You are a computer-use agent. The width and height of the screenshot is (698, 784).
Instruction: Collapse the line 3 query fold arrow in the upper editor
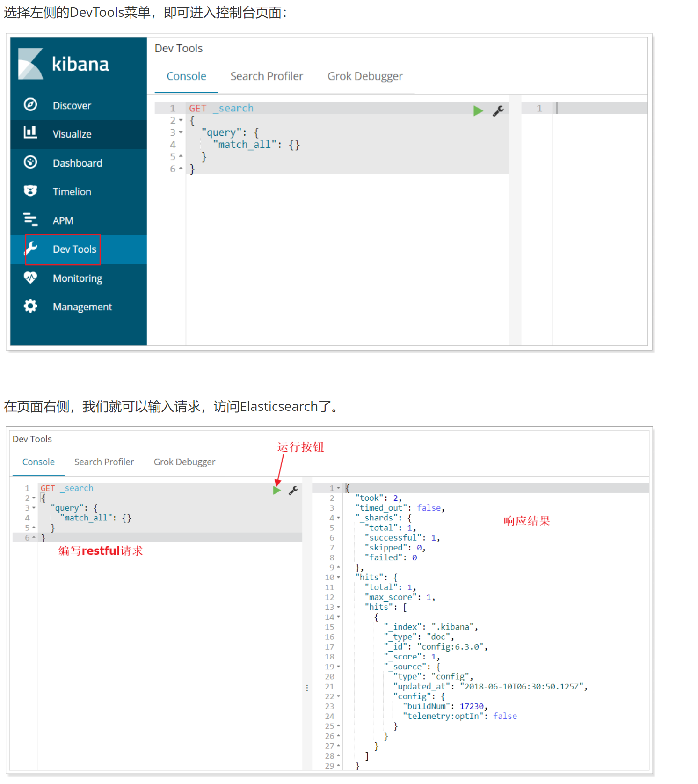pos(181,132)
